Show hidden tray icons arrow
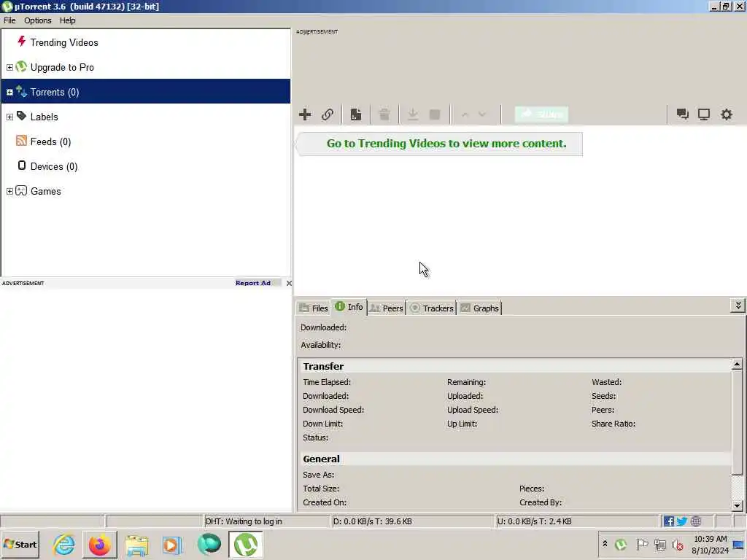Screen dimensions: 747x560 point(605,544)
